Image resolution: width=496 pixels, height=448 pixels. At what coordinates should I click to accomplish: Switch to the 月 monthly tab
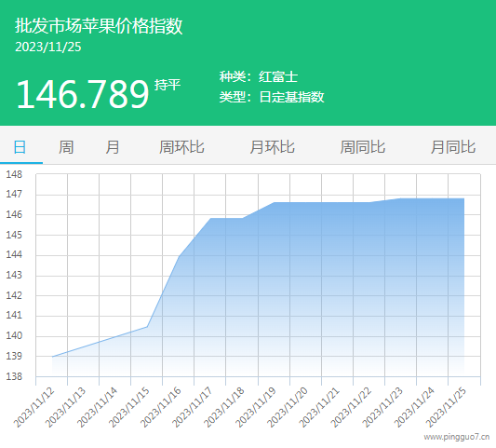point(113,147)
